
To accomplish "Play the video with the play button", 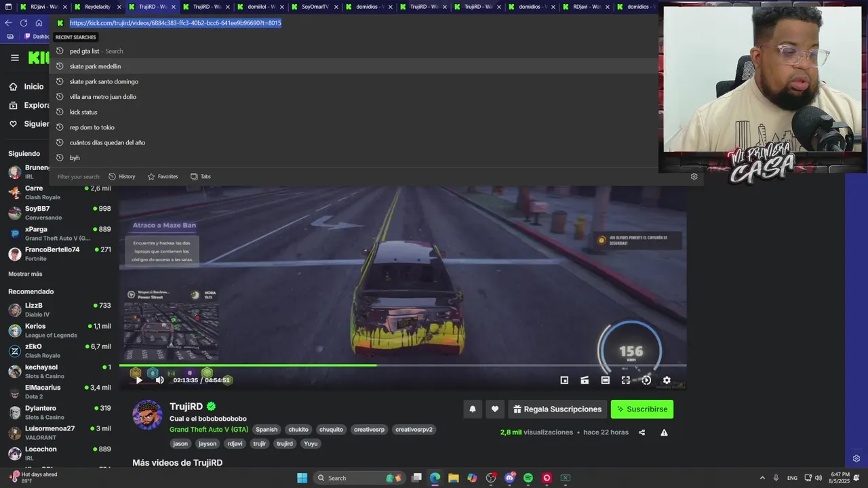I will [x=139, y=380].
